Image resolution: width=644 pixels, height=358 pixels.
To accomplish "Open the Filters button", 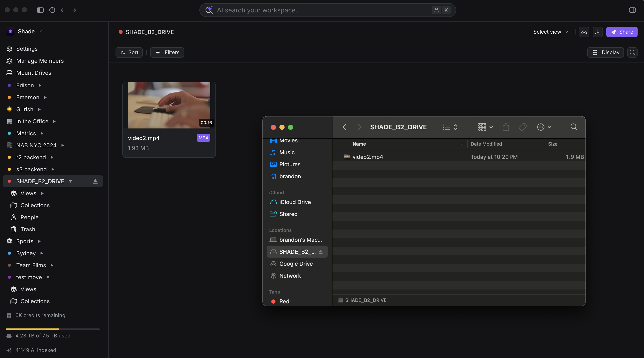I will [167, 52].
